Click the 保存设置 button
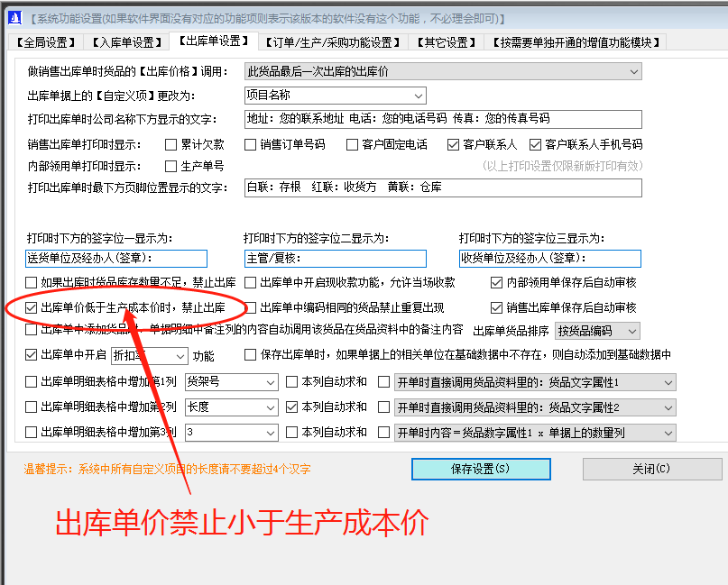This screenshot has width=728, height=585. click(x=481, y=470)
